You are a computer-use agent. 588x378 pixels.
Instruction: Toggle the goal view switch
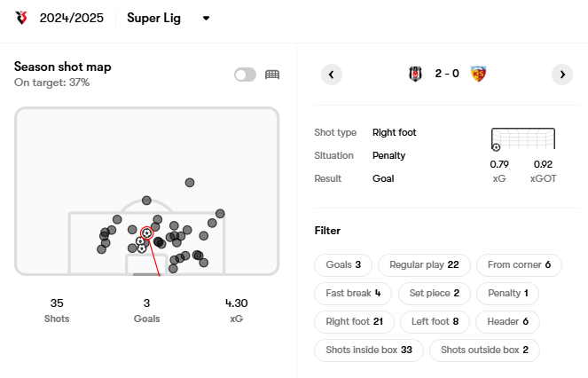(x=246, y=75)
